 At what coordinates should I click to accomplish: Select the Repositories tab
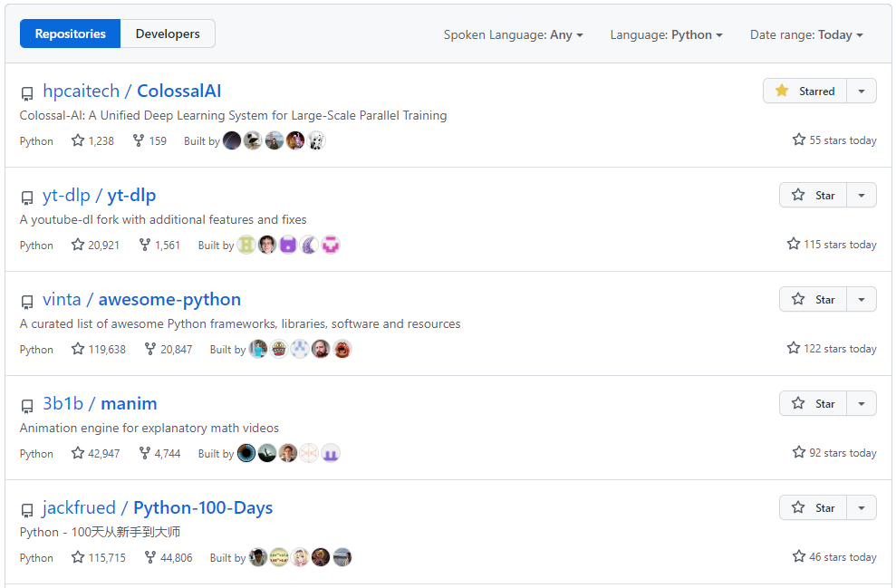(71, 34)
